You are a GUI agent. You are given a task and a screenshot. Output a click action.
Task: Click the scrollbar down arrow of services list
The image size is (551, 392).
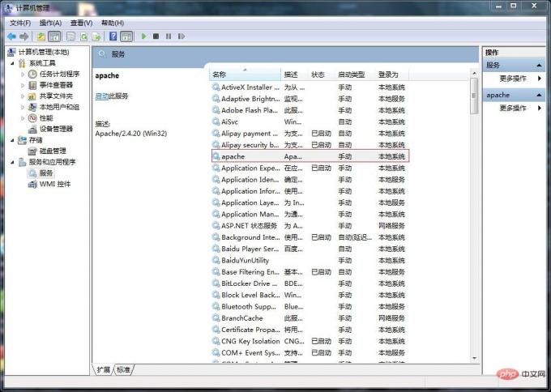[474, 358]
